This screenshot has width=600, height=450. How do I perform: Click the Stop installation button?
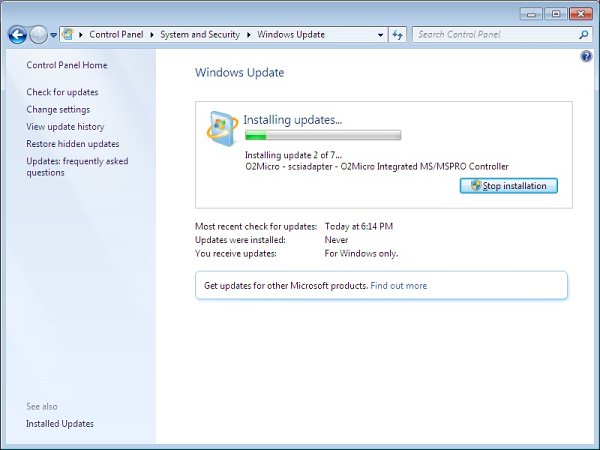coord(509,186)
